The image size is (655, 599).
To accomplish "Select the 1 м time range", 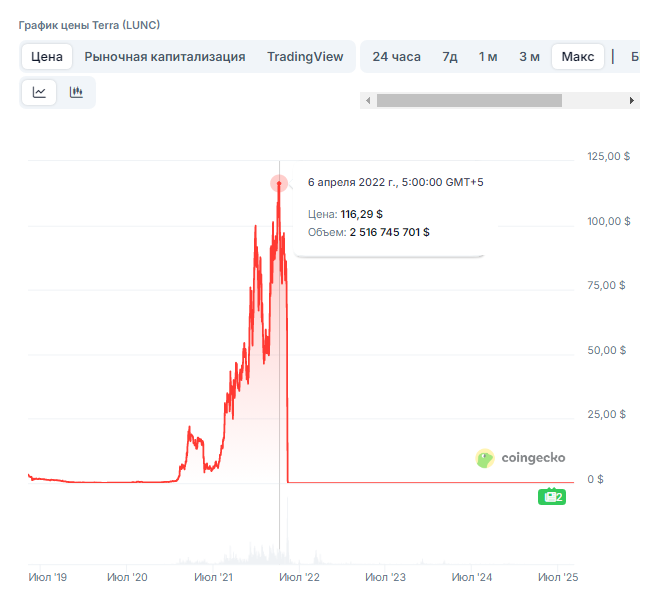I will pos(488,57).
